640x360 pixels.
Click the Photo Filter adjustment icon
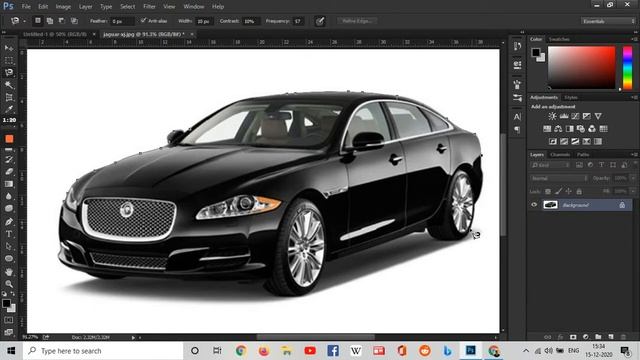click(x=580, y=129)
